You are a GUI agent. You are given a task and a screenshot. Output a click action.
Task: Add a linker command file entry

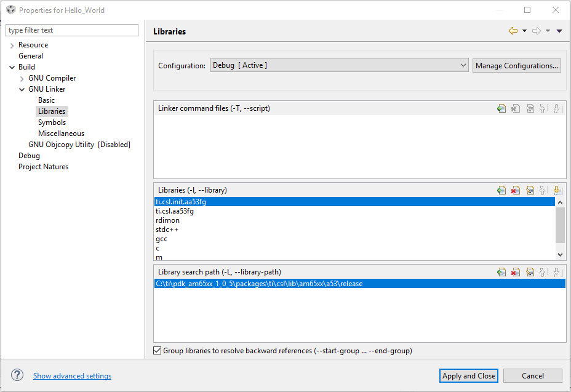501,108
